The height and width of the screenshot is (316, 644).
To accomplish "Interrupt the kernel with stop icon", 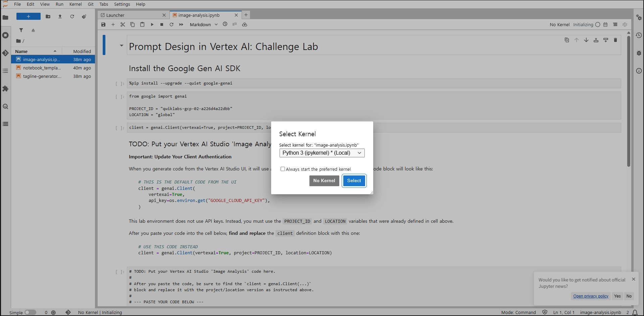I will [x=162, y=24].
